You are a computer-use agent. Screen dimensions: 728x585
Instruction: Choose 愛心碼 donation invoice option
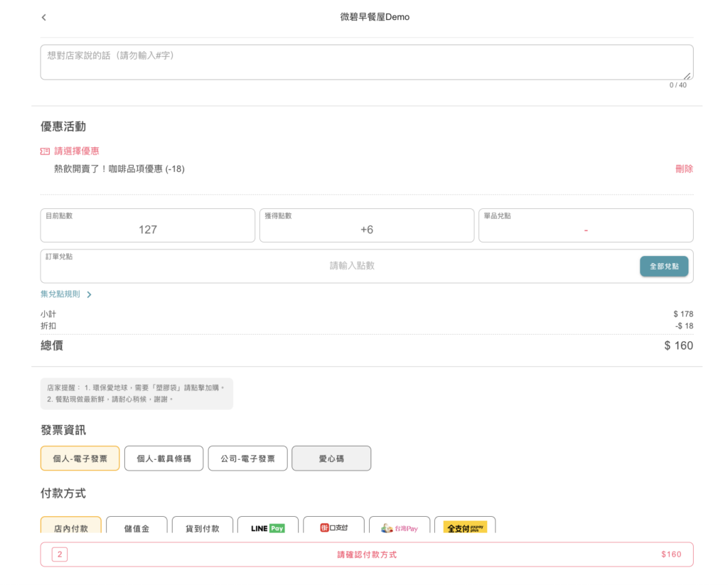pyautogui.click(x=331, y=458)
